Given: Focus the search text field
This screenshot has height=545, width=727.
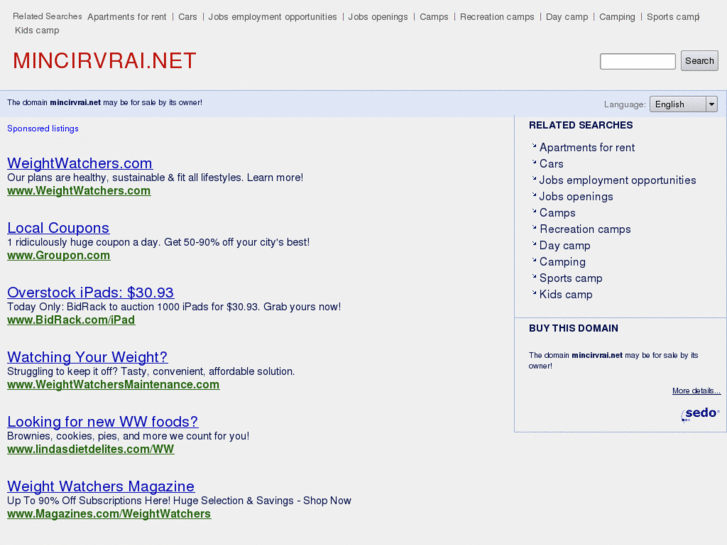Looking at the screenshot, I should (x=638, y=61).
